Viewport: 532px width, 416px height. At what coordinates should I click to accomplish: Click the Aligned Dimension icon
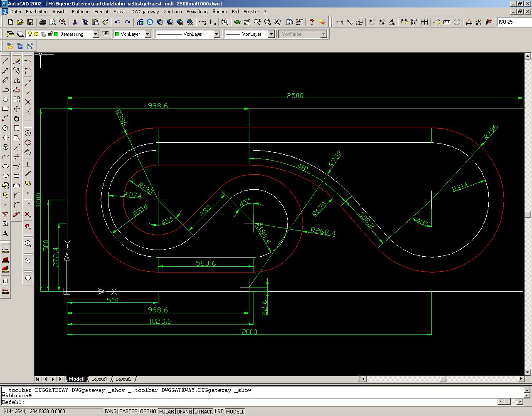[x=350, y=22]
